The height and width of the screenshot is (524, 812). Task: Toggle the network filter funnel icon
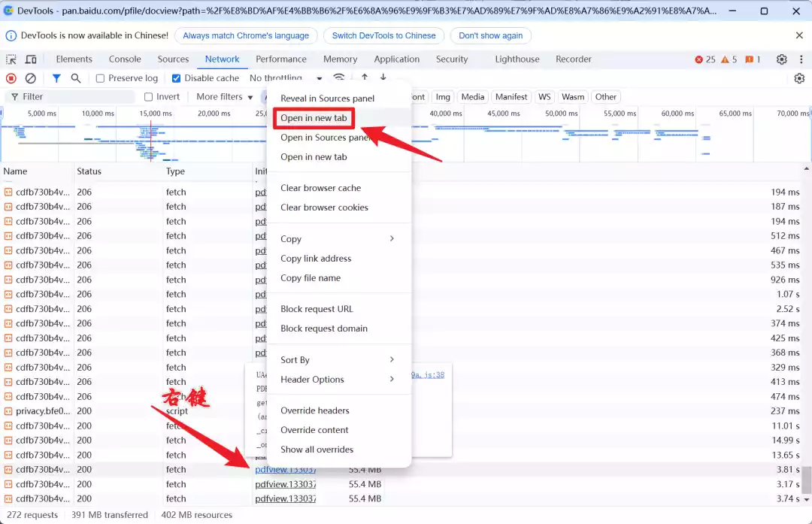click(56, 78)
